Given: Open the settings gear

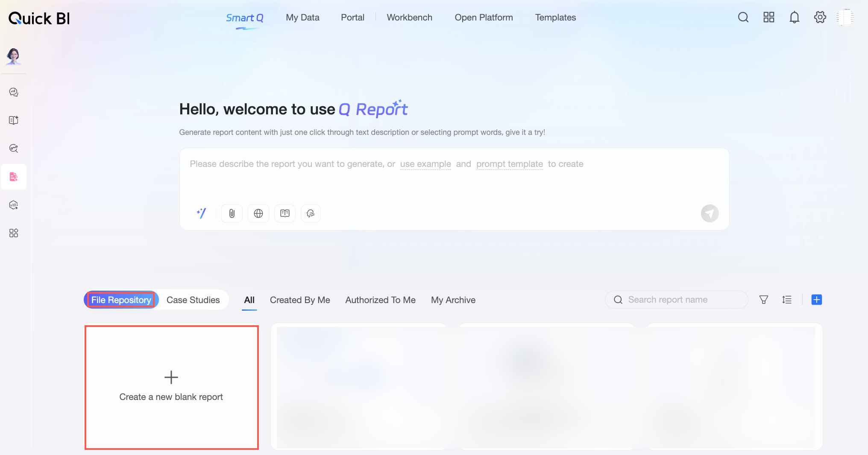Looking at the screenshot, I should click(820, 17).
